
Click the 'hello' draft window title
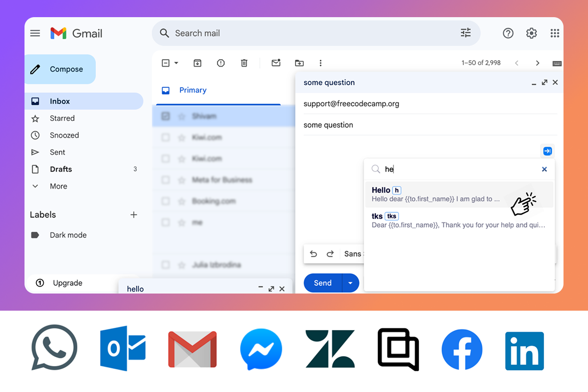pos(135,289)
